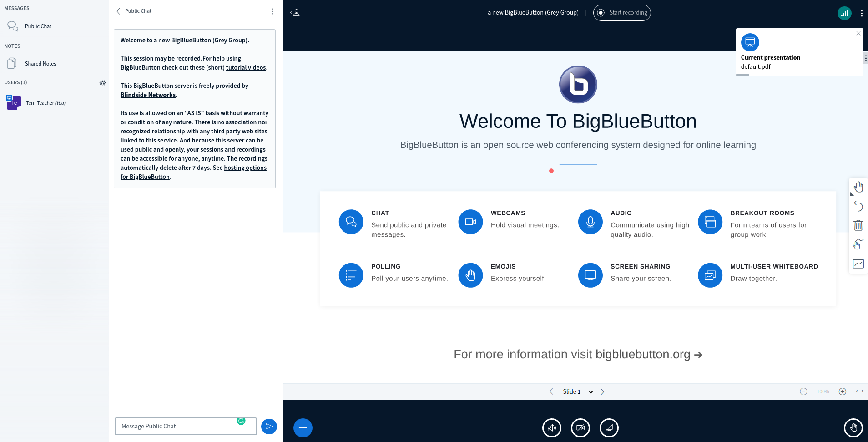Click 'Terri Teacher (You)' user name

point(45,103)
